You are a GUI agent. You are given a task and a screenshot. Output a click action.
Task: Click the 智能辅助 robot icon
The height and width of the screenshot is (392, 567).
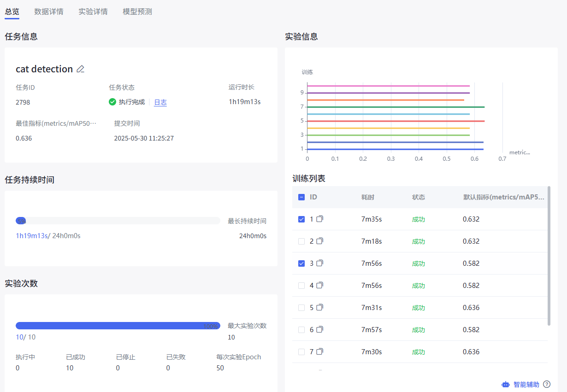coord(506,384)
